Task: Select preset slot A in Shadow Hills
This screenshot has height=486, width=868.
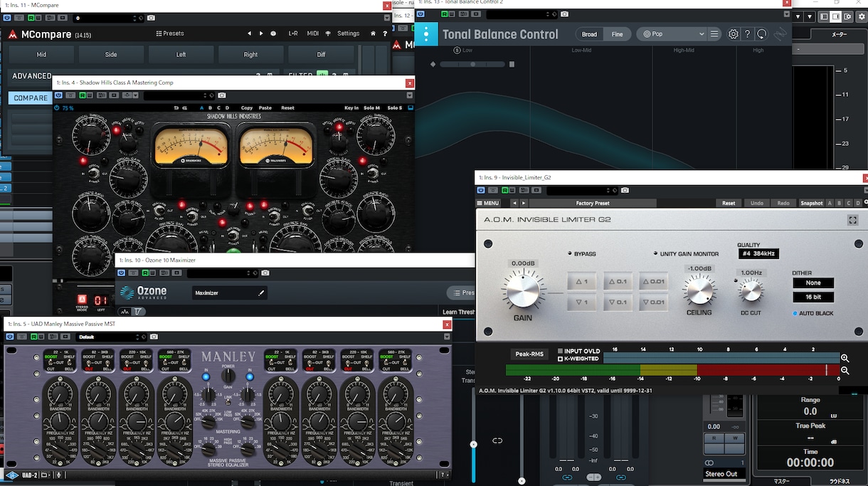Action: tap(201, 108)
